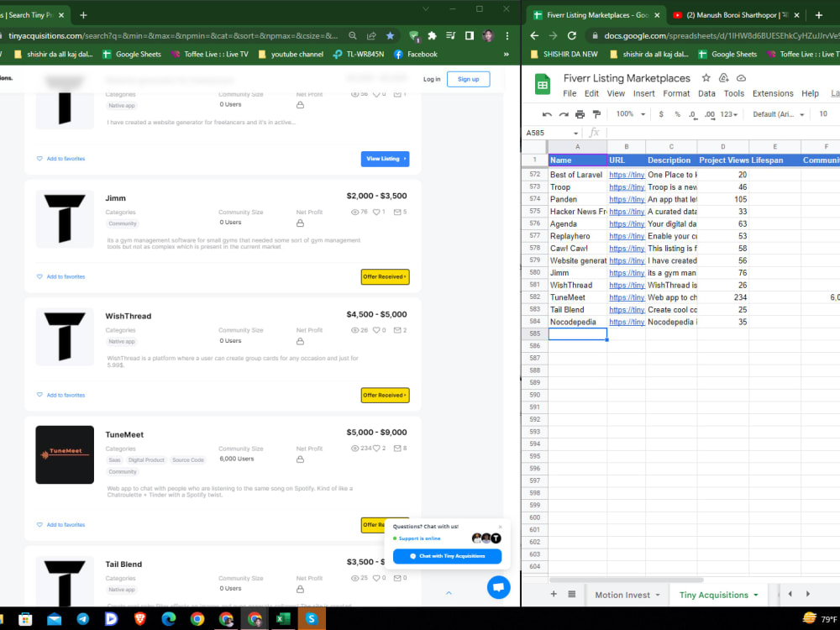Image resolution: width=840 pixels, height=630 pixels.
Task: Switch to the Motion Invest sheet tab
Action: (x=622, y=596)
